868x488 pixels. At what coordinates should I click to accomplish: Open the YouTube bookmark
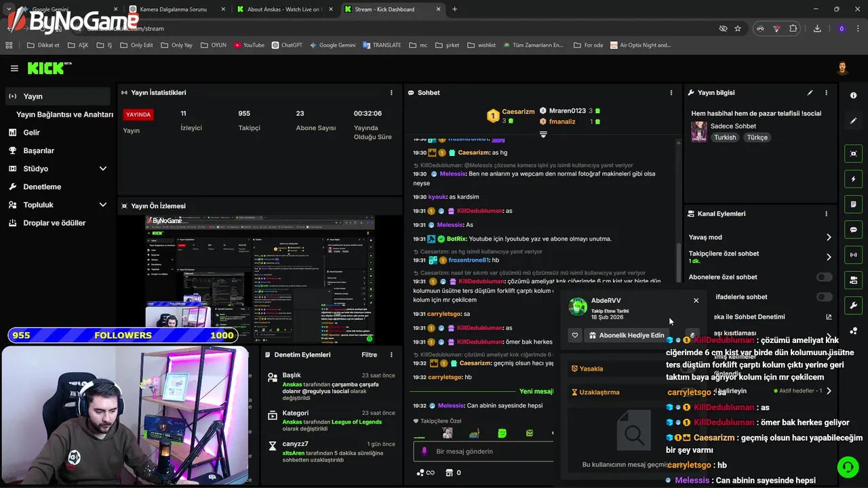pos(249,45)
